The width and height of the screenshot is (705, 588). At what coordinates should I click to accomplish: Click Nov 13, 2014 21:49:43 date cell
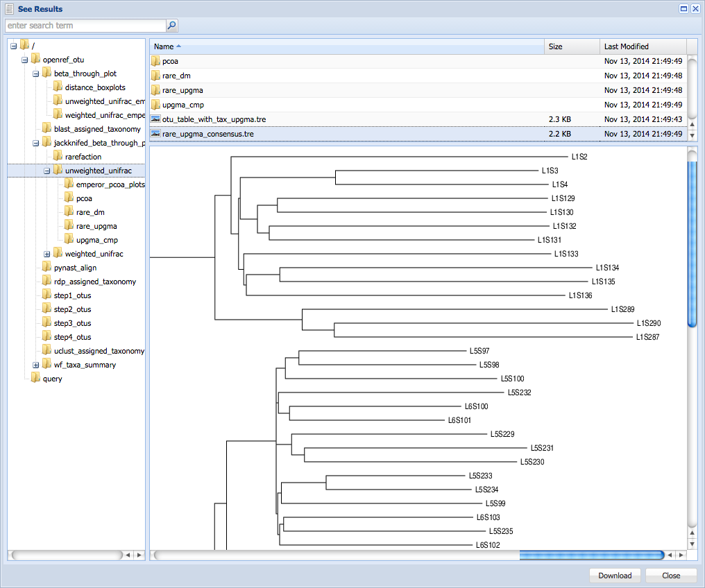point(643,119)
